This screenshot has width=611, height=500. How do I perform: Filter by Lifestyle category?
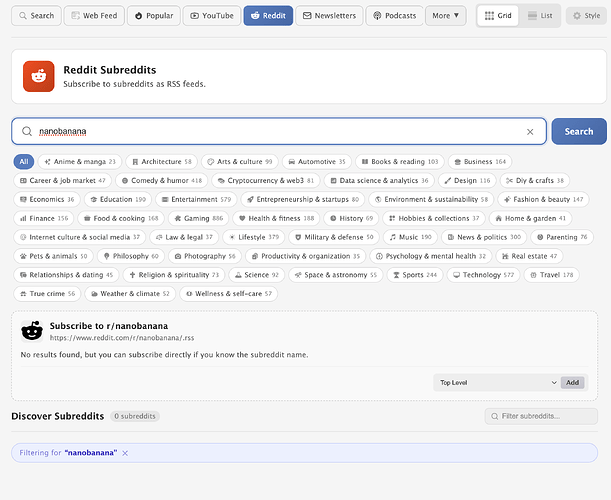click(x=254, y=237)
